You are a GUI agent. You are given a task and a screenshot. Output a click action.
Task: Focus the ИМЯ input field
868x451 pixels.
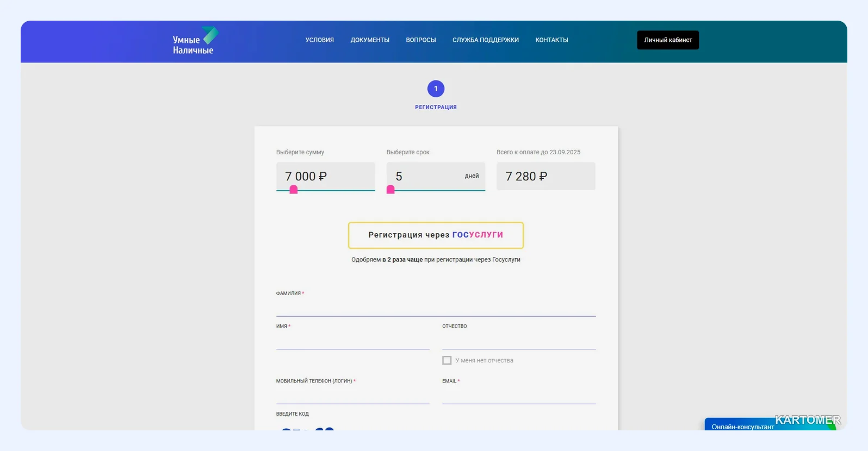(x=353, y=341)
